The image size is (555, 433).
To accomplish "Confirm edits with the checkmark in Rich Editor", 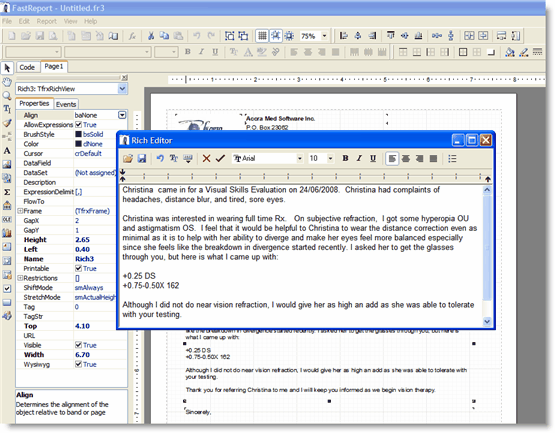I will coord(220,159).
